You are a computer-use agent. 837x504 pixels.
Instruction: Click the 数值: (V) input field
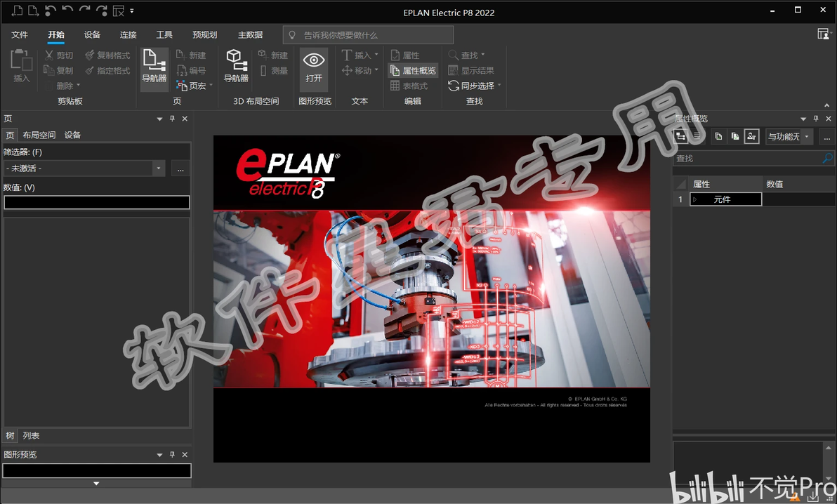[97, 202]
